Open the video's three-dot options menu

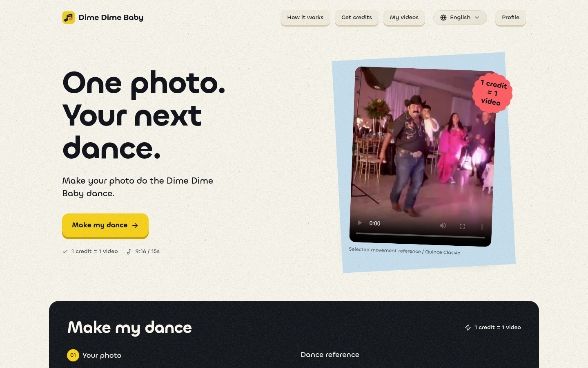click(x=482, y=227)
